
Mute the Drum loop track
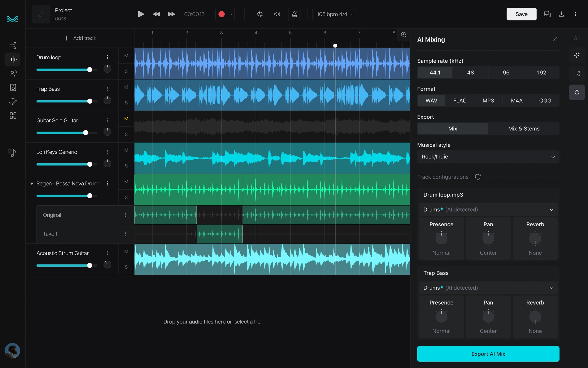126,56
